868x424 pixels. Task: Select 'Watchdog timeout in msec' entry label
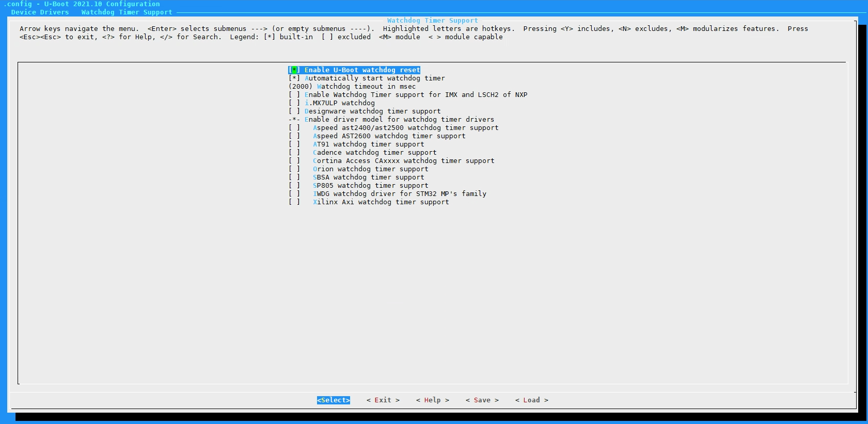pyautogui.click(x=366, y=87)
